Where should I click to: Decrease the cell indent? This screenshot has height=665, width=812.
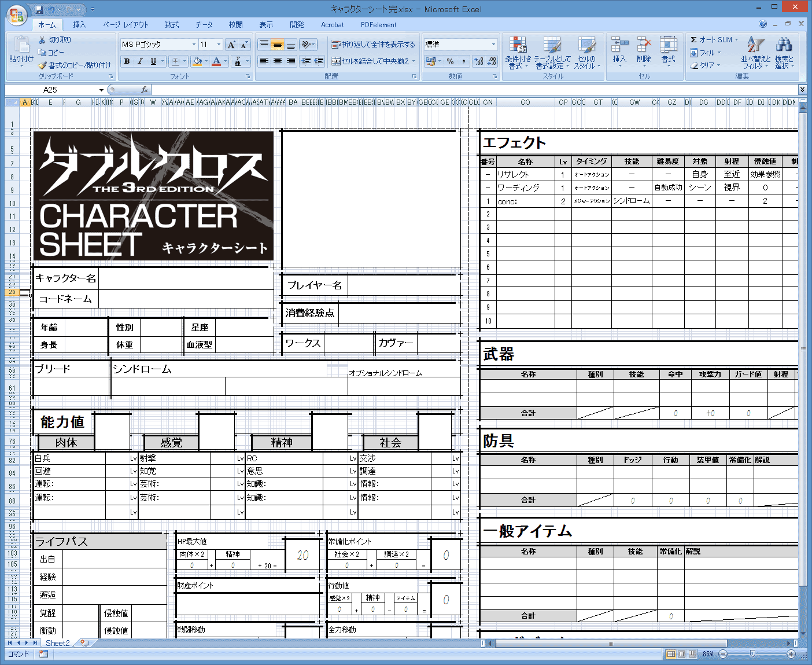coord(306,61)
